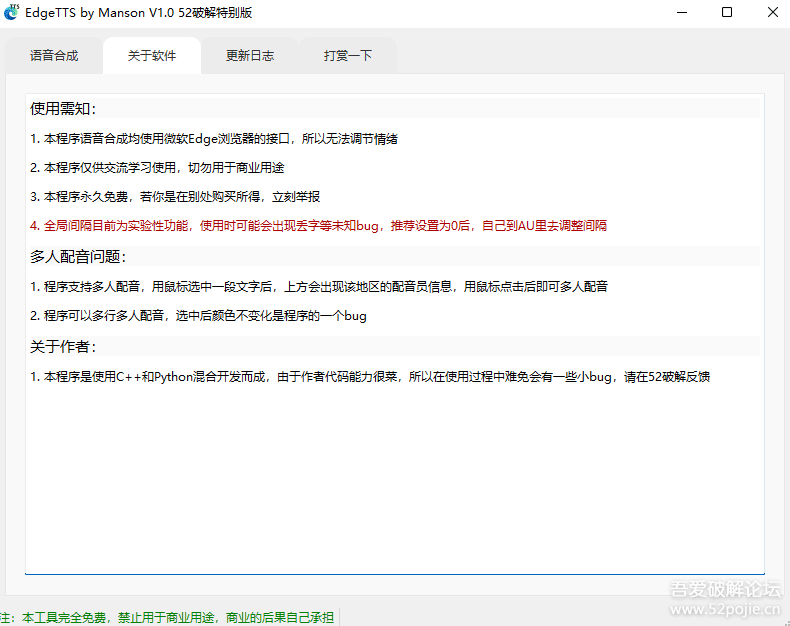The width and height of the screenshot is (790, 626).
Task: Close the EdgeTTS window
Action: 772,12
